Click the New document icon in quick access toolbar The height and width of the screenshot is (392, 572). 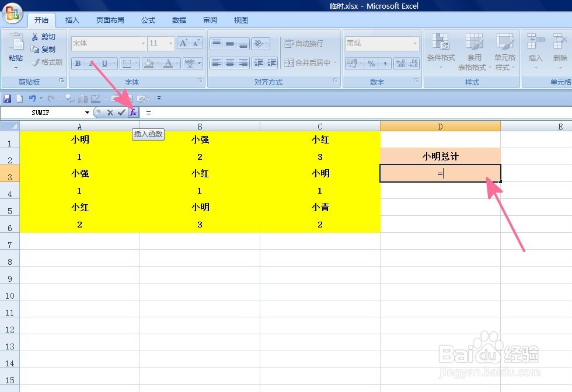(x=19, y=98)
